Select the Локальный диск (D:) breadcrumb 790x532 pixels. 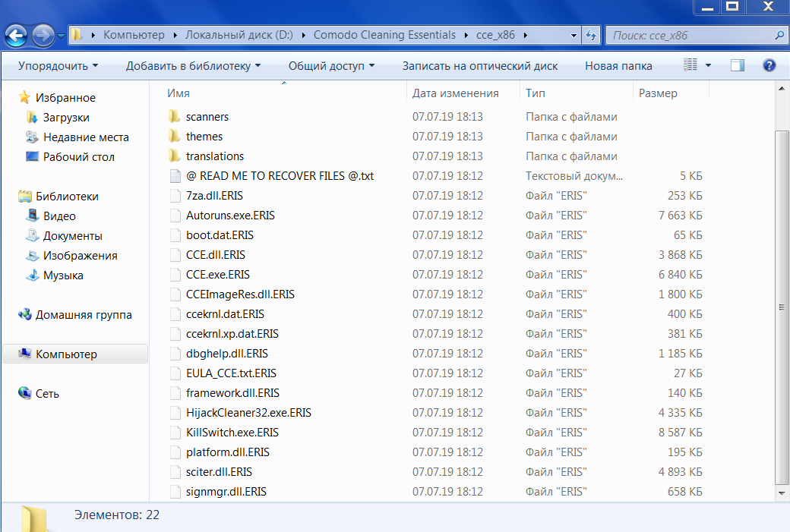click(239, 35)
